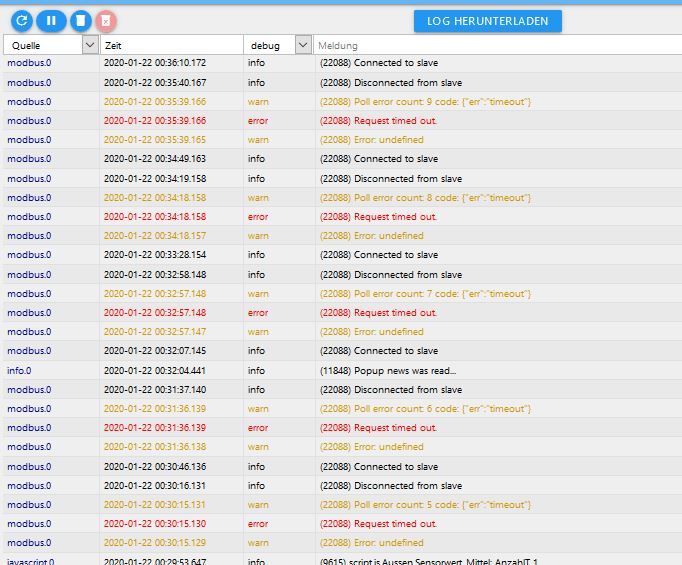Select timestamp 2020-01-22 00:31:37.140
The height and width of the screenshot is (565, 682).
coord(155,390)
